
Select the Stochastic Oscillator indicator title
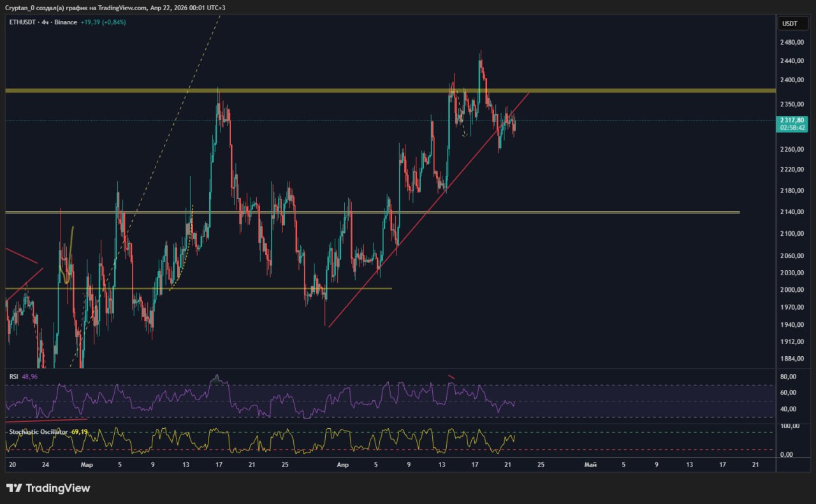(x=38, y=431)
